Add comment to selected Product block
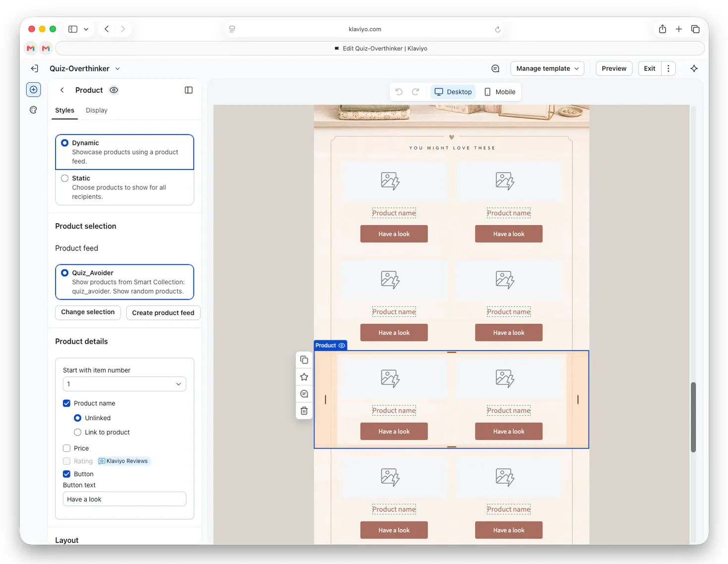Viewport: 728px width, 564px height. coord(304,394)
